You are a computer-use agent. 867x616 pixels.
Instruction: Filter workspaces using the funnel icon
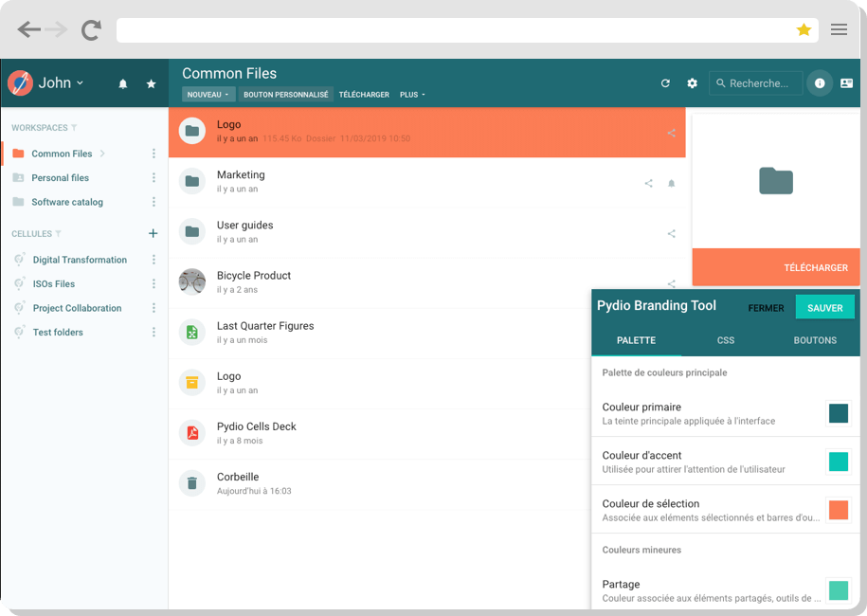coord(74,128)
